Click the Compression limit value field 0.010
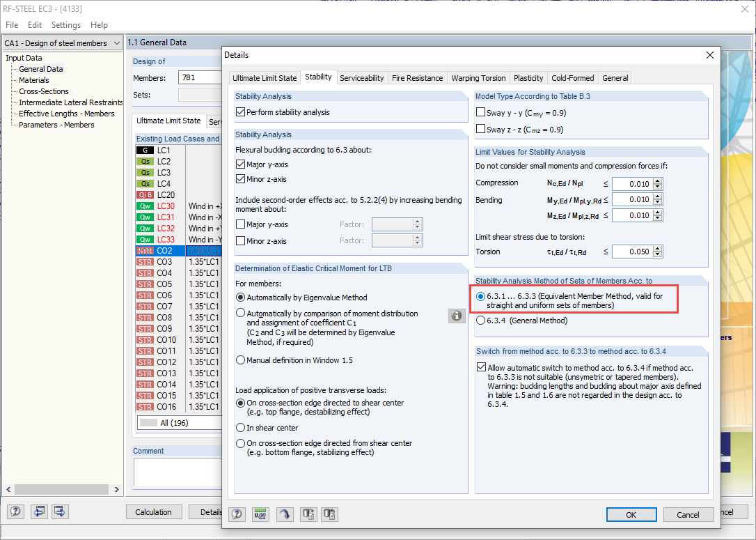Image resolution: width=756 pixels, height=540 pixels. (633, 184)
